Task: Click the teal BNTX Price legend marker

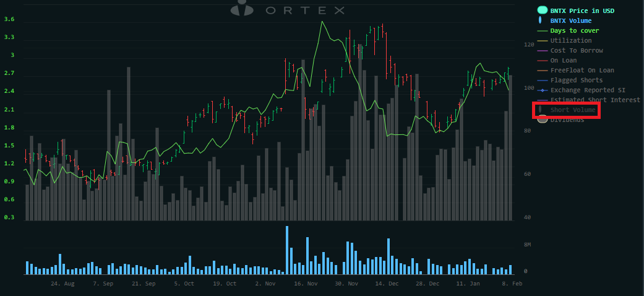Action: (543, 11)
